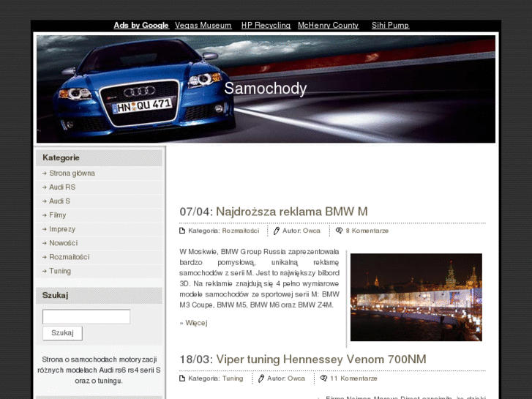Focus the Szukaj search text field
Screen dimensions: 532x399
[86, 316]
